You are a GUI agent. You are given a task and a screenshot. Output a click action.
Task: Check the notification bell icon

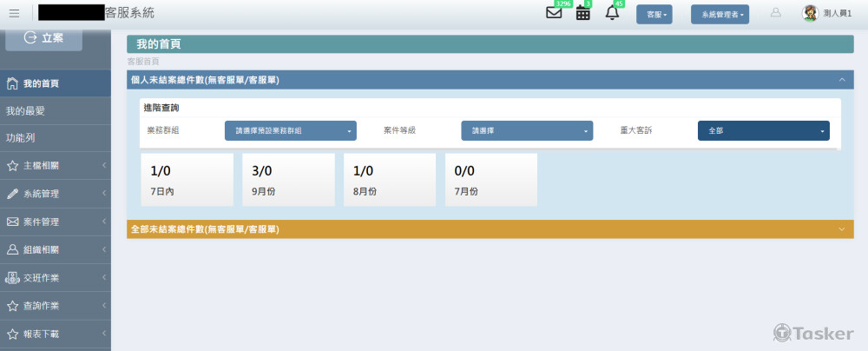coord(612,13)
